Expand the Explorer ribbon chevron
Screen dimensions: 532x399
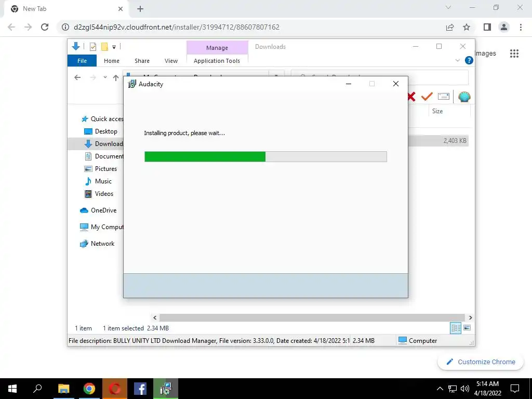(457, 60)
